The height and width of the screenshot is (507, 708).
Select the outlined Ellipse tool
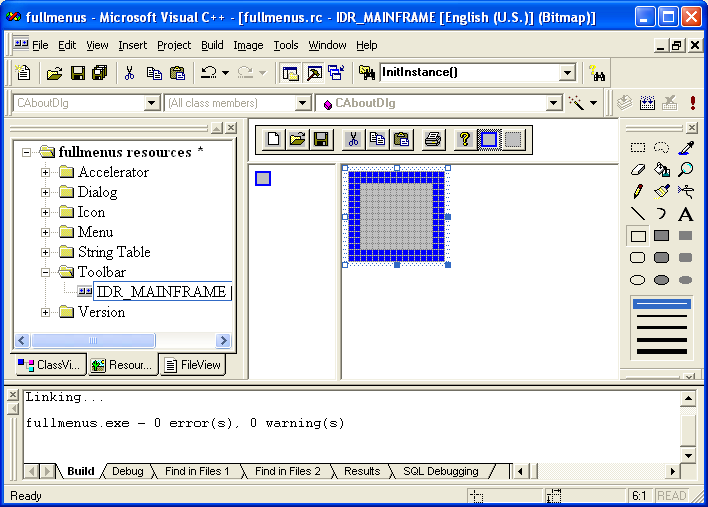click(x=638, y=280)
